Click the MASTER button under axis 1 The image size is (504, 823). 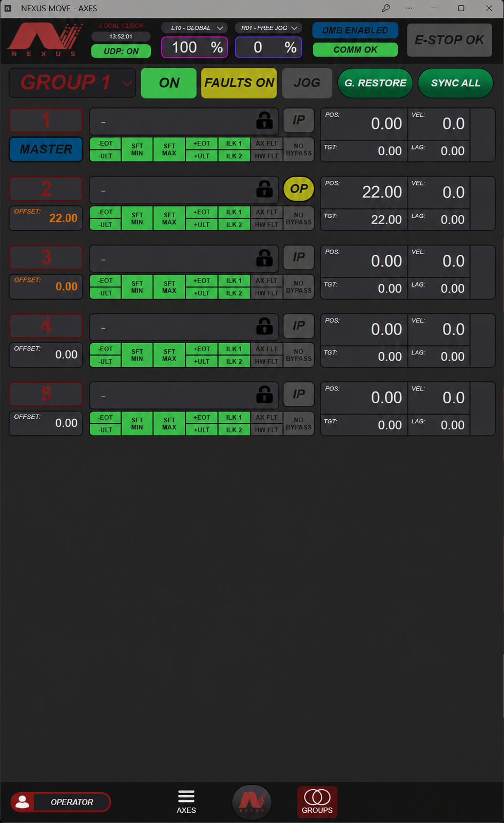pyautogui.click(x=46, y=149)
